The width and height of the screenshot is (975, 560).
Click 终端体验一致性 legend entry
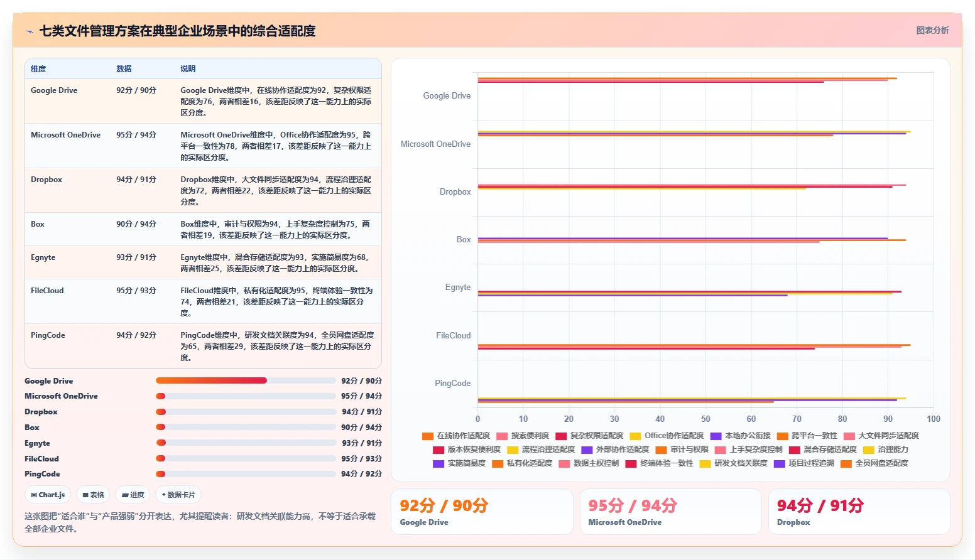pyautogui.click(x=659, y=463)
